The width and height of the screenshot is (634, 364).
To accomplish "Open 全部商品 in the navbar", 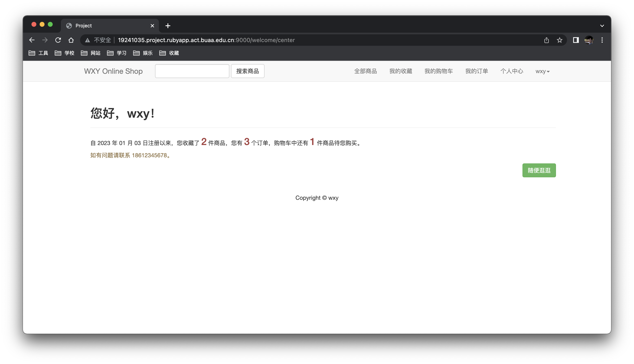I will (365, 71).
